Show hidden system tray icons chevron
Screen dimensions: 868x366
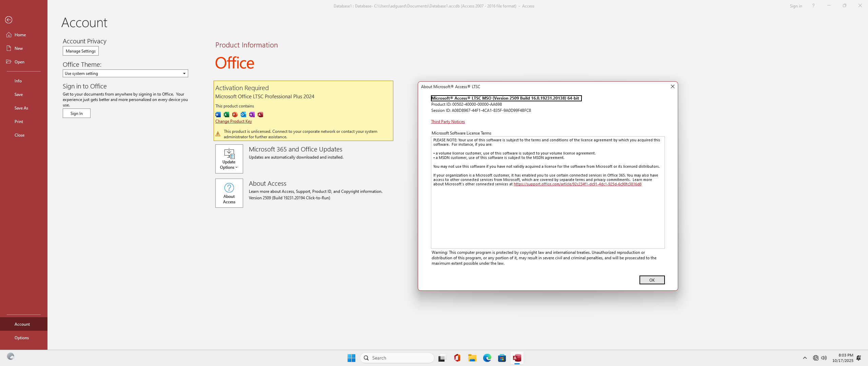(805, 358)
